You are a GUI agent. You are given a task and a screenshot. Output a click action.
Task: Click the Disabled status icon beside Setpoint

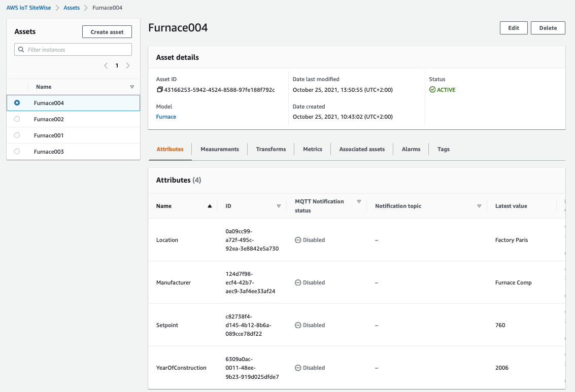299,325
